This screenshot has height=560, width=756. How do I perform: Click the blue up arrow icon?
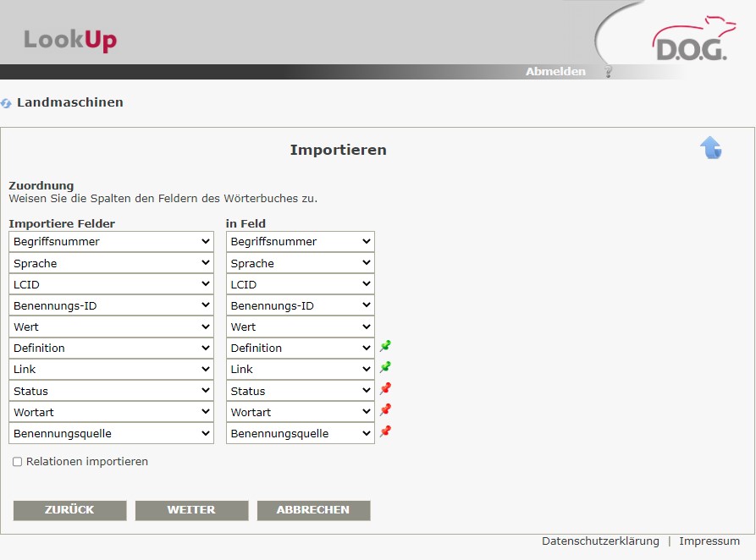click(710, 148)
